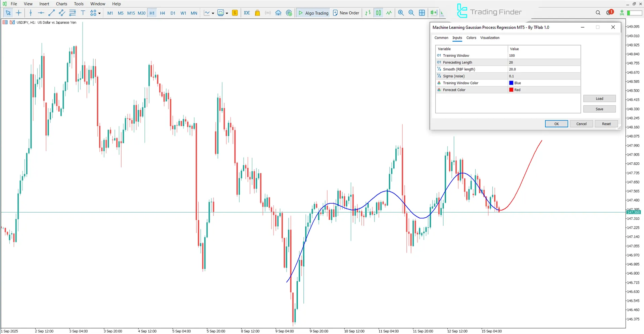Open the Charts menu
This screenshot has height=334, width=644.
(61, 4)
